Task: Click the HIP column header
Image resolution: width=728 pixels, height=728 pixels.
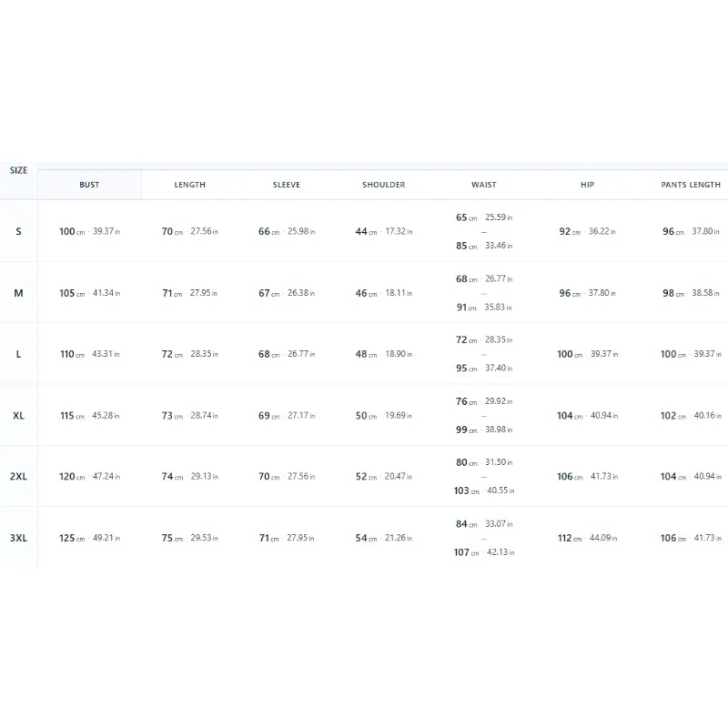Action: click(x=587, y=185)
